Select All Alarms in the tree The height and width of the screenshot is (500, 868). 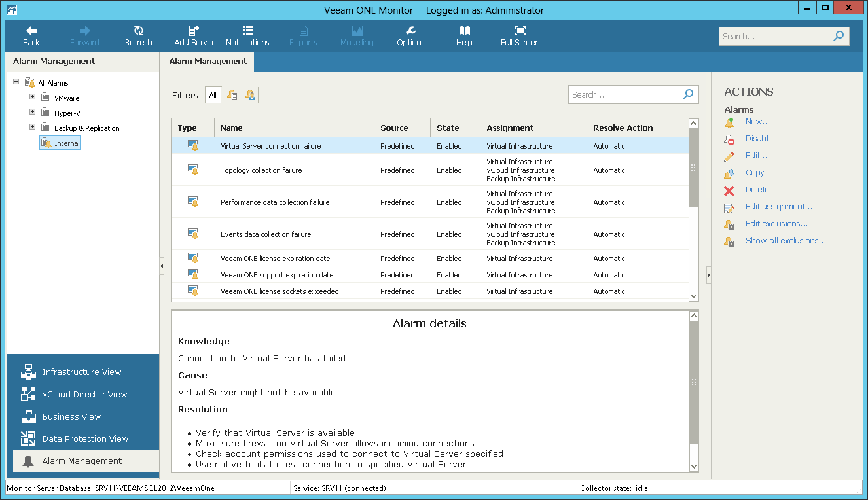(x=53, y=83)
